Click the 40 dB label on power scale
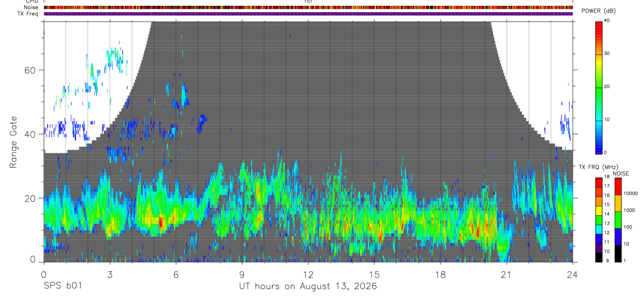 tap(607, 20)
